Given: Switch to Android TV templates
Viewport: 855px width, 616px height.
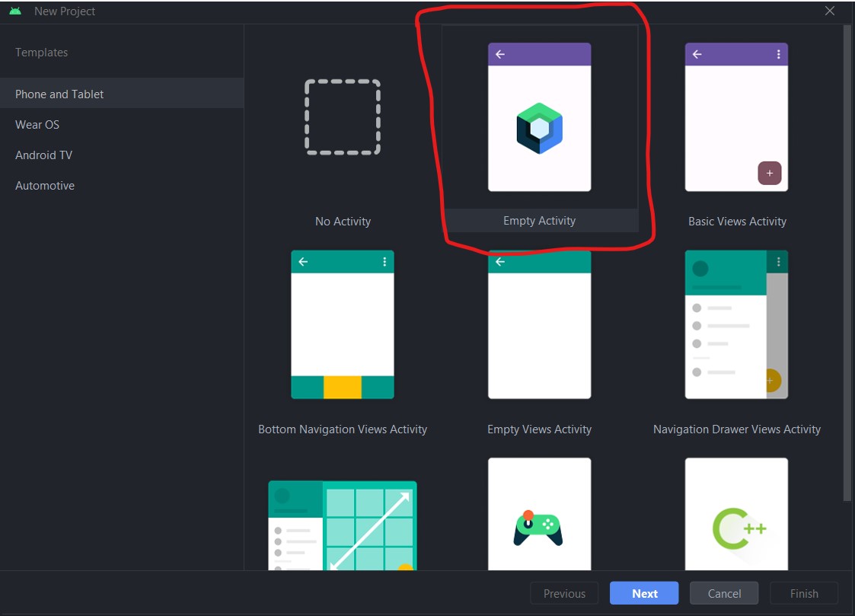Looking at the screenshot, I should [43, 155].
